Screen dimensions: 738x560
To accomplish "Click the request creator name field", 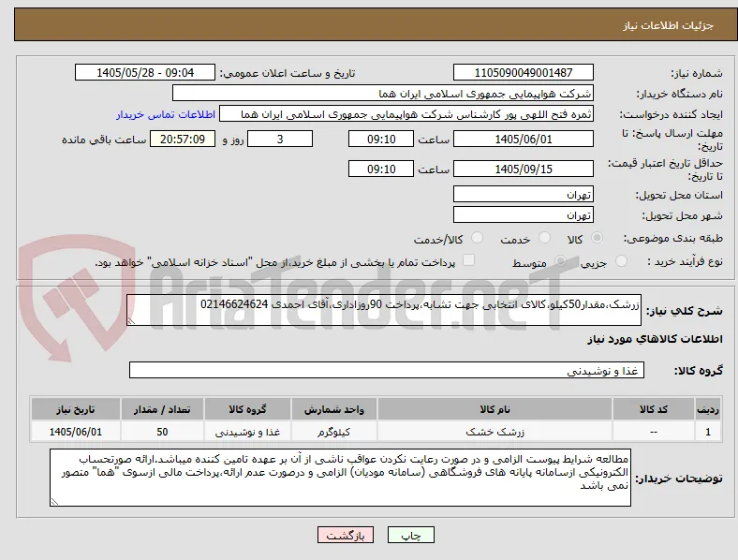I will 406,114.
